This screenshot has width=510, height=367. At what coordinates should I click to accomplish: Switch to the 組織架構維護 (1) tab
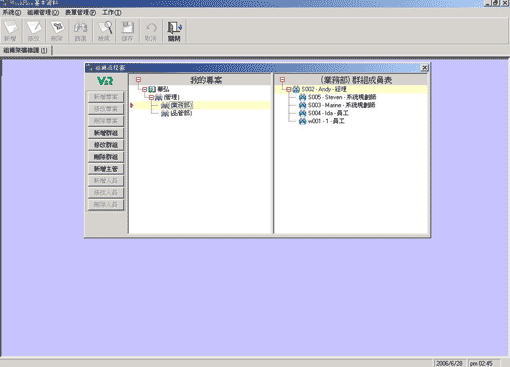pos(25,50)
